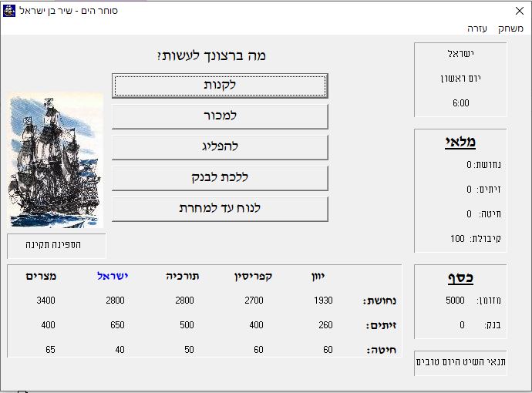Click the חיטה row label in price table
532x393 pixels.
click(381, 351)
